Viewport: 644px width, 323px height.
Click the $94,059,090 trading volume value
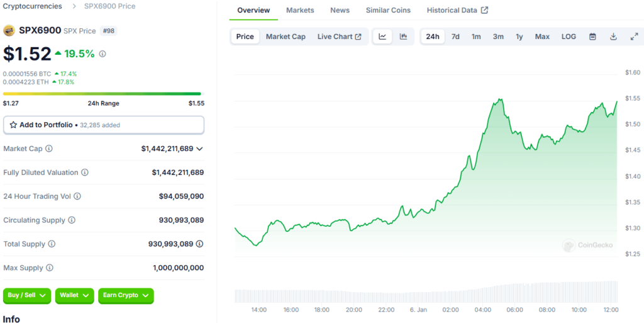coord(182,196)
